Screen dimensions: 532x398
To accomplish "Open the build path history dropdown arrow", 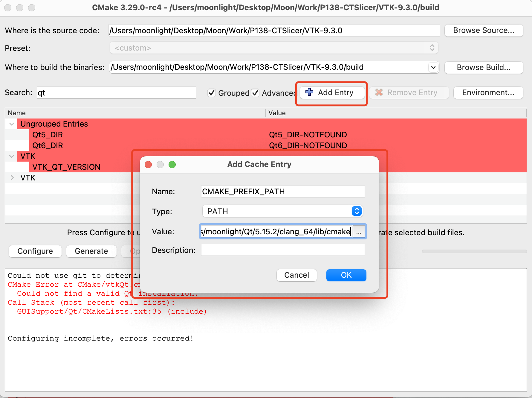I will tap(433, 67).
